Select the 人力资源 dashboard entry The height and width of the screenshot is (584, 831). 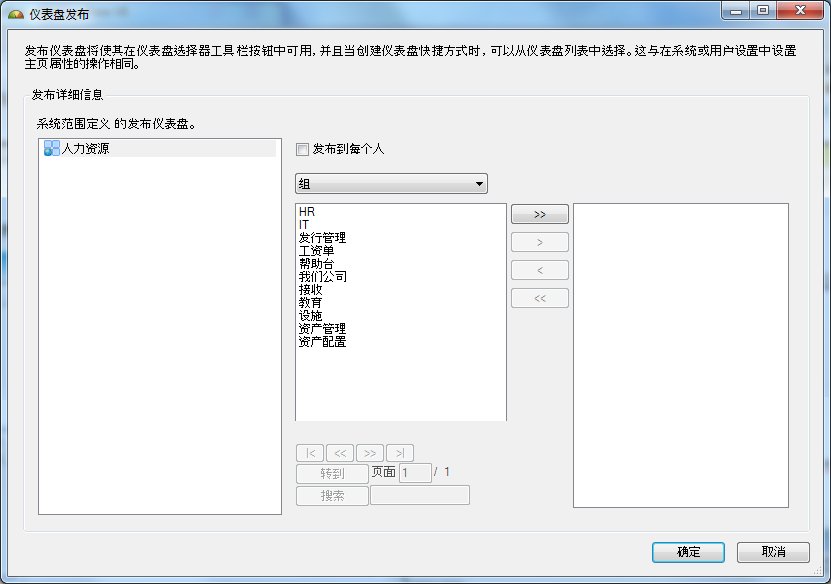(160, 148)
